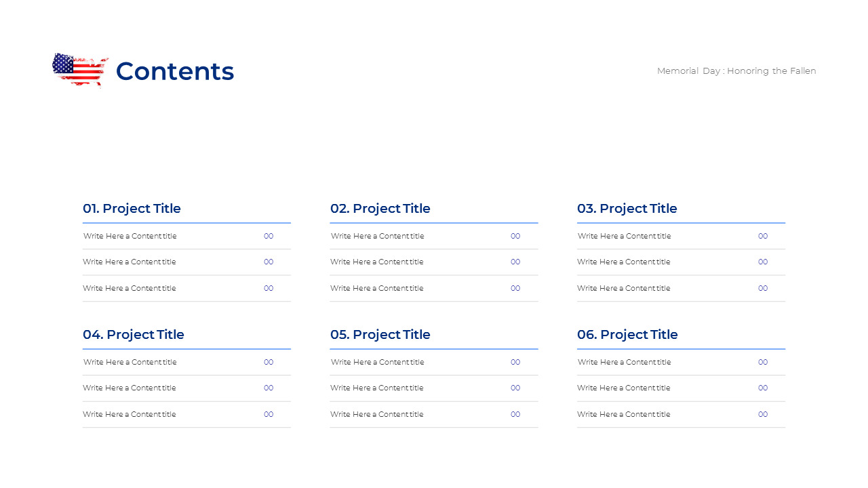Select the 02. Project Title heading
This screenshot has height=488, width=868.
click(x=380, y=209)
